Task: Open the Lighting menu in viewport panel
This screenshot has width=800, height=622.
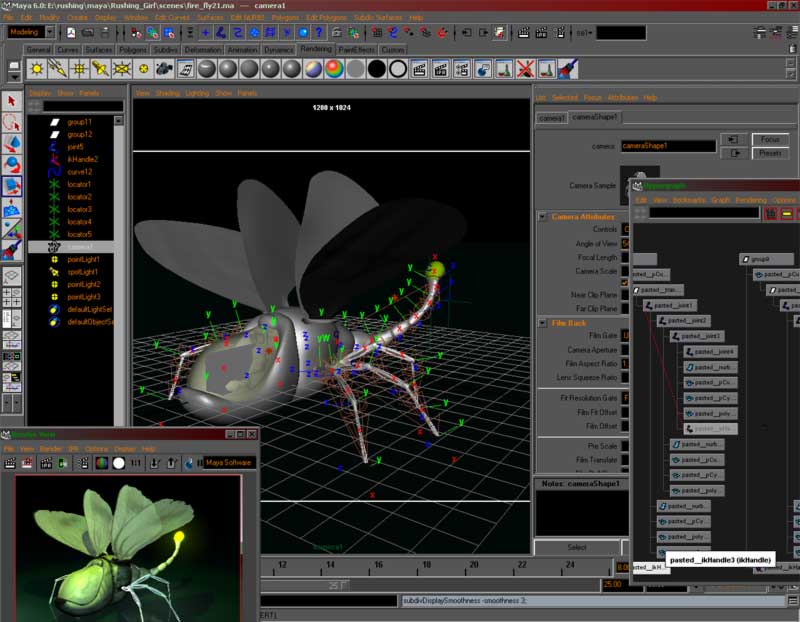Action: coord(197,93)
